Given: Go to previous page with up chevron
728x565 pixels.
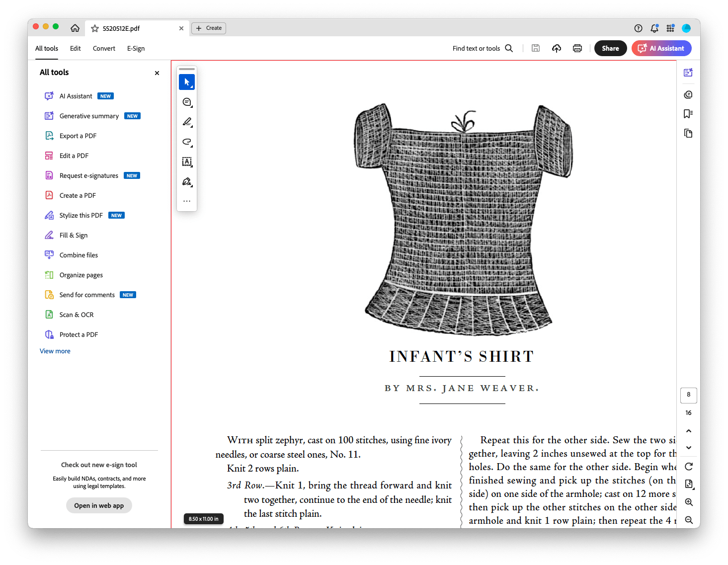Looking at the screenshot, I should point(688,431).
